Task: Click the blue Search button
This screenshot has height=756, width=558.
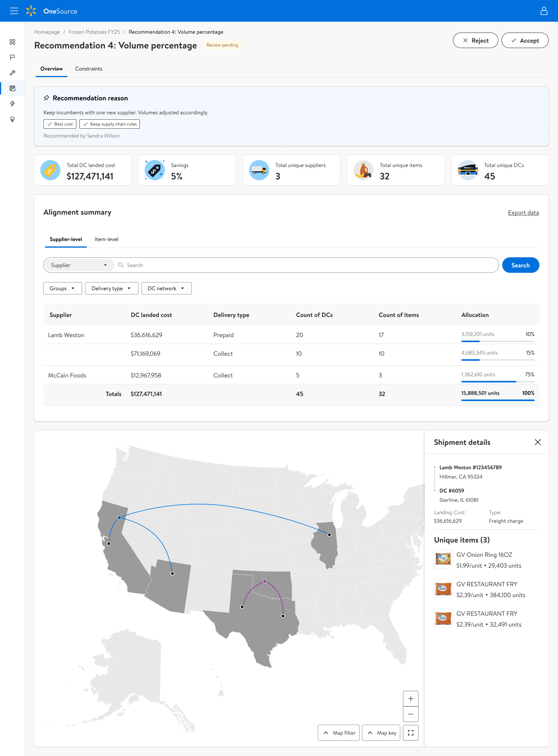Action: (520, 265)
